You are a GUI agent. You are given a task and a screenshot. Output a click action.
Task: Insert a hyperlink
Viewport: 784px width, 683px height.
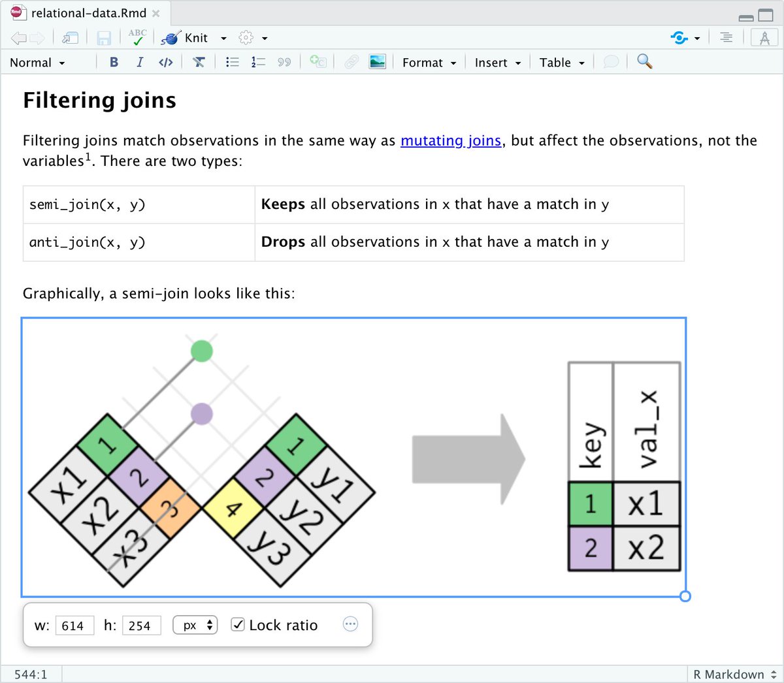pyautogui.click(x=351, y=62)
